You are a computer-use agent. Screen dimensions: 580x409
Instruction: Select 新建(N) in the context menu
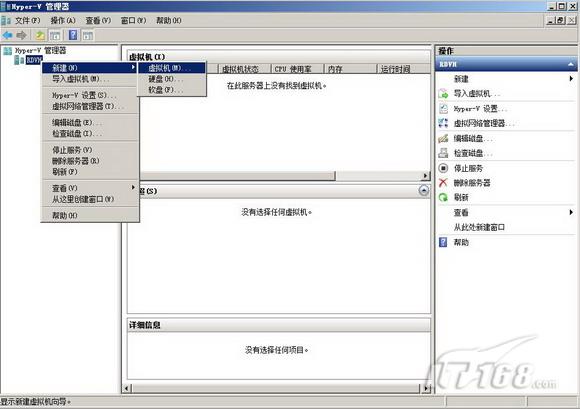point(89,68)
